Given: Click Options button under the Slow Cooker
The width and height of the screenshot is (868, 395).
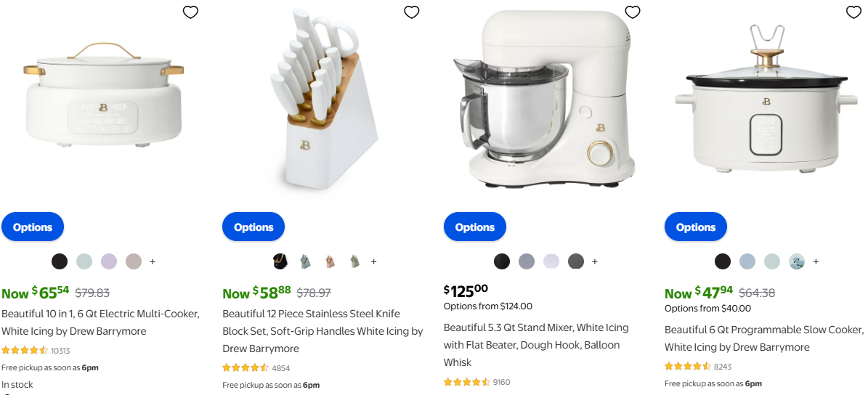Looking at the screenshot, I should [696, 227].
